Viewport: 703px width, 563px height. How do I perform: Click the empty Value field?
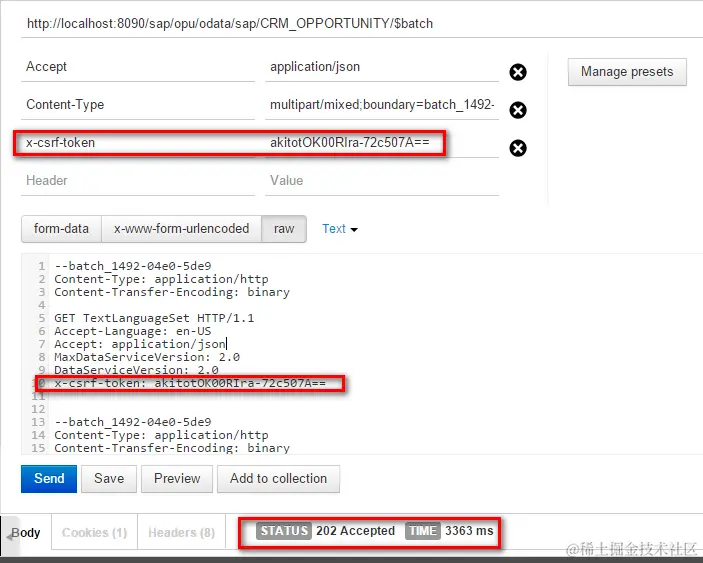click(x=382, y=181)
